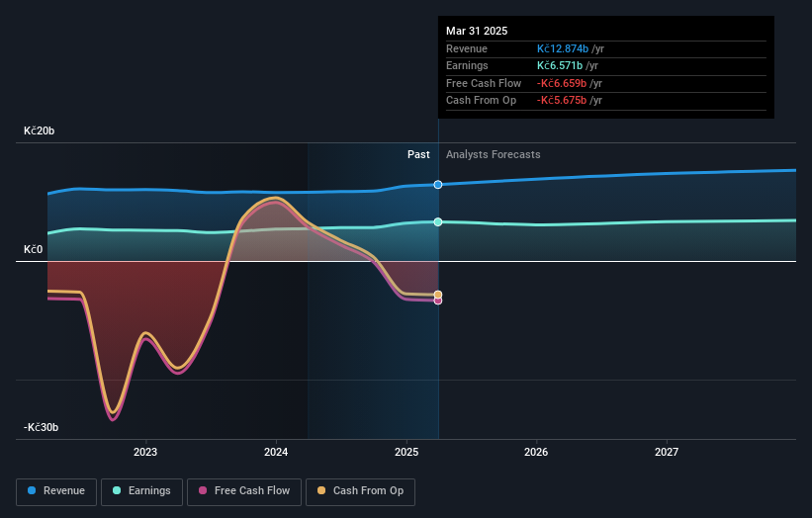Click the teal Earnings data point marker
812x518 pixels.
438,222
